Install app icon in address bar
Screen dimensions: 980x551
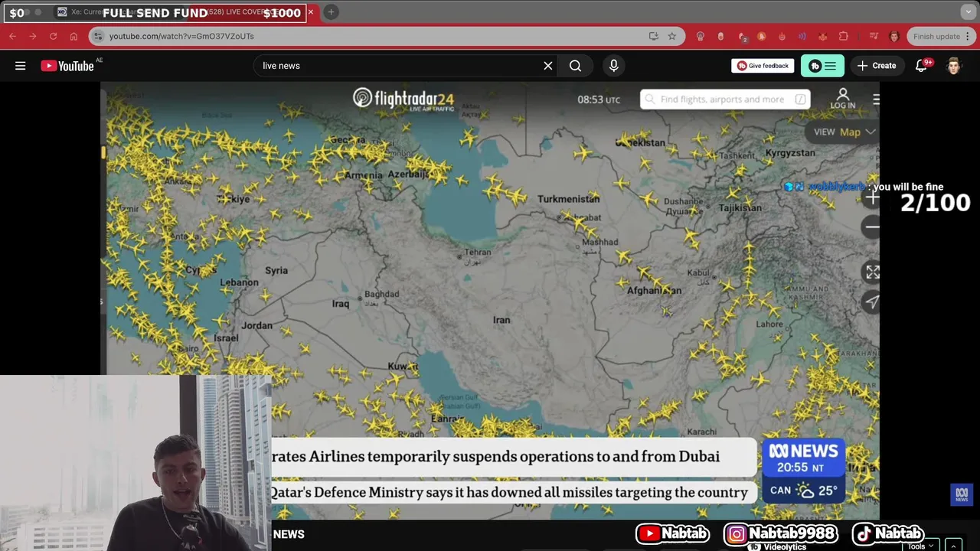[653, 36]
